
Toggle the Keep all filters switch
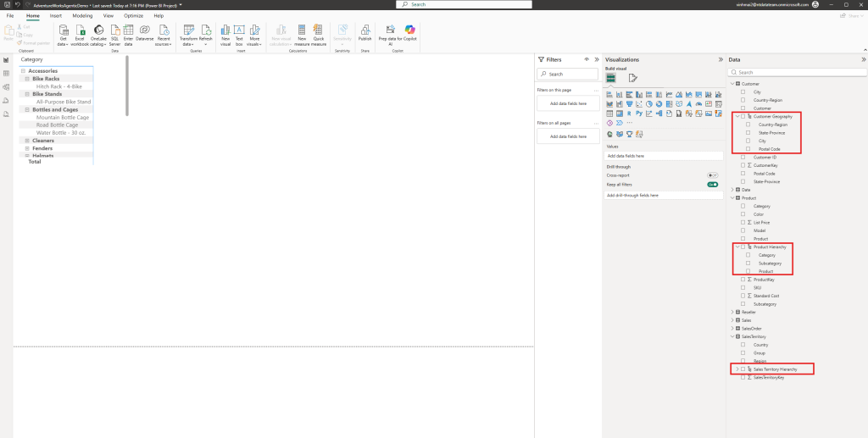(x=713, y=184)
